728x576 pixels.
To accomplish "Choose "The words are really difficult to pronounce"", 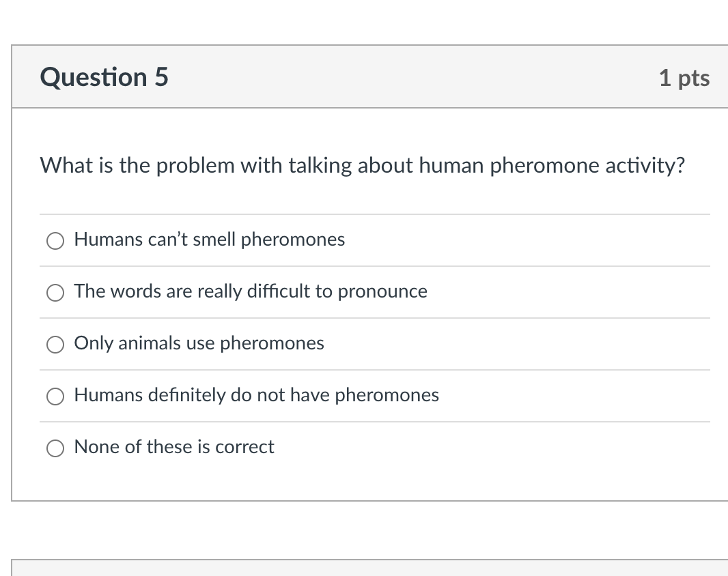I will (x=251, y=291).
